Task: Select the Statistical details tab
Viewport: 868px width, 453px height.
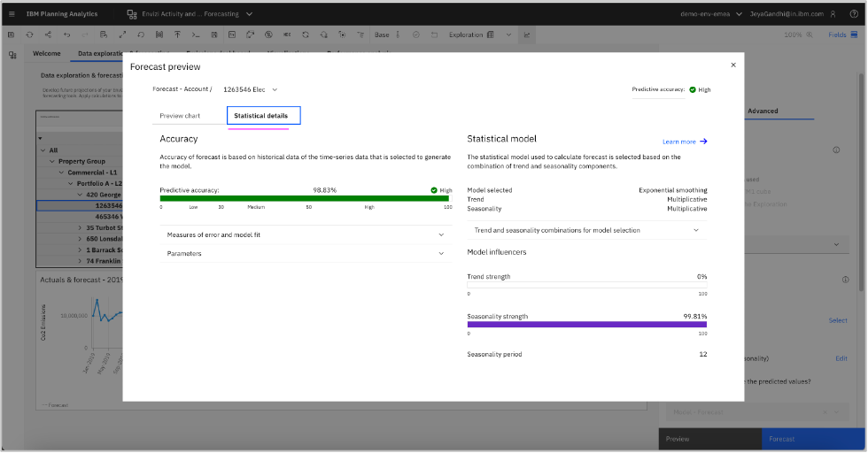Action: 263,116
